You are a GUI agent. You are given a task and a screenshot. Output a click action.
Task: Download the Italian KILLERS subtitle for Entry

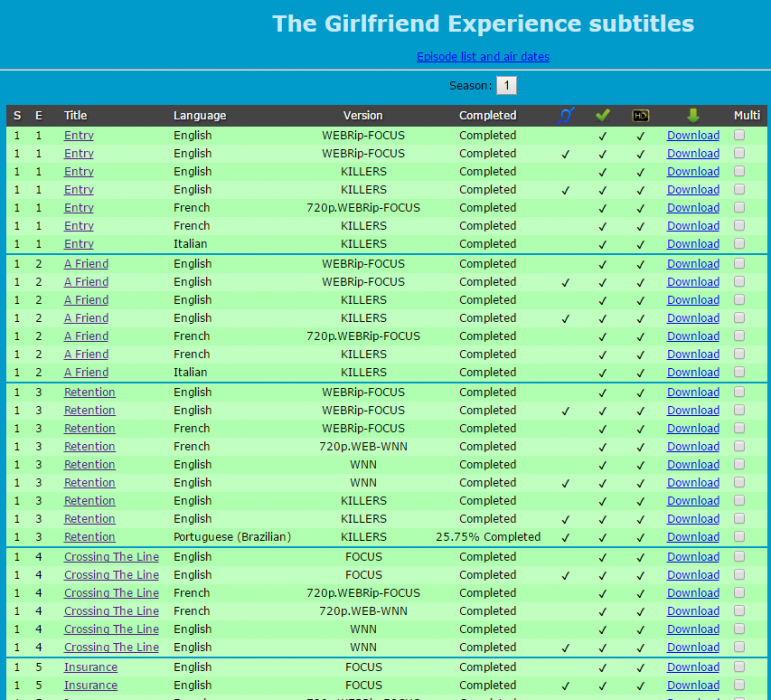click(x=693, y=244)
